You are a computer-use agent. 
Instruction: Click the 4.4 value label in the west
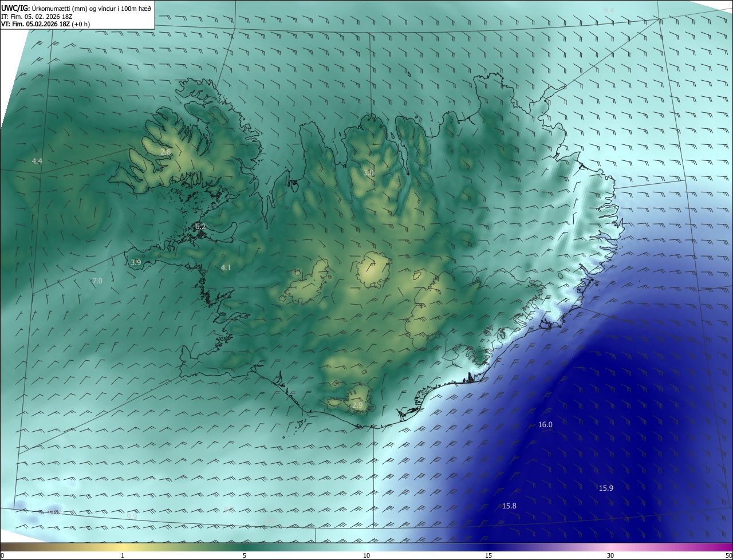point(37,161)
